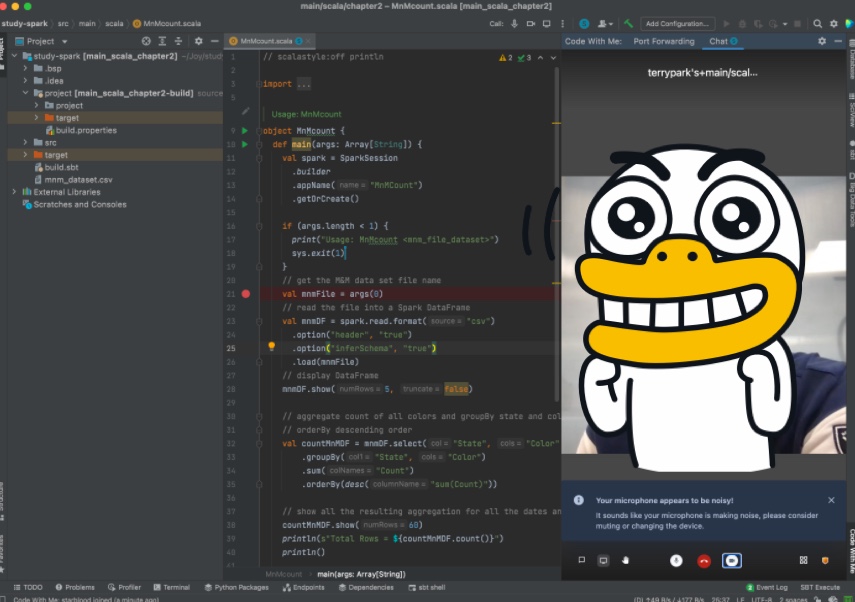Viewport: 855px width, 602px height.
Task: Expand the src folder
Action: 25,142
